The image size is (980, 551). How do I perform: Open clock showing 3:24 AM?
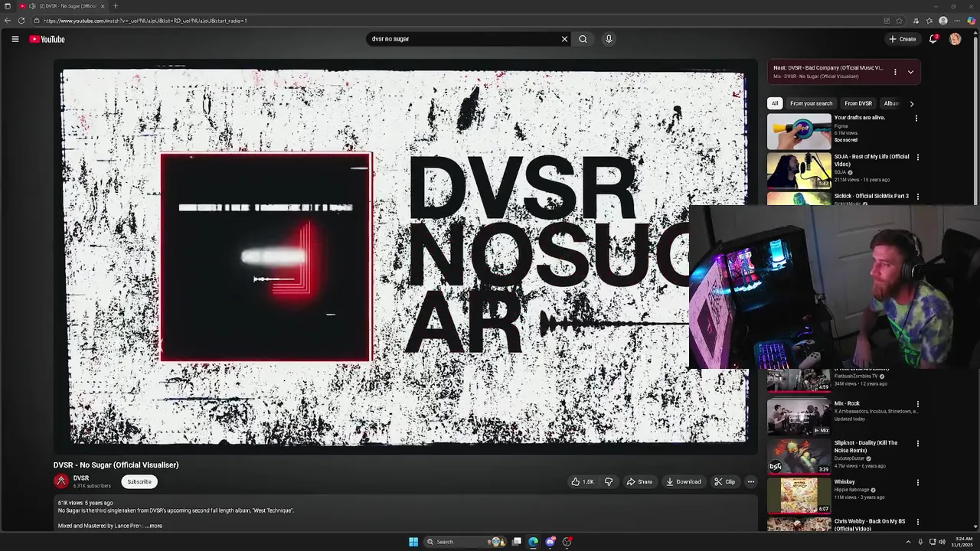(x=962, y=542)
